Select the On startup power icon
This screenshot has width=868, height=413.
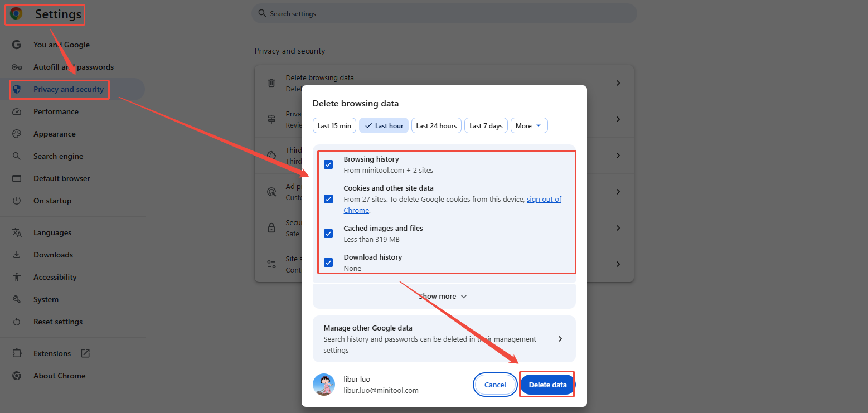click(x=17, y=201)
